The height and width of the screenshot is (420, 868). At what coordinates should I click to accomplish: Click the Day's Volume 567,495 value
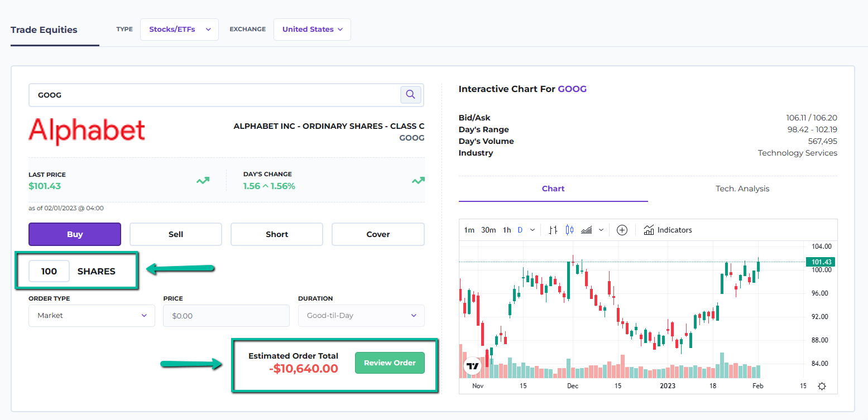tap(823, 141)
